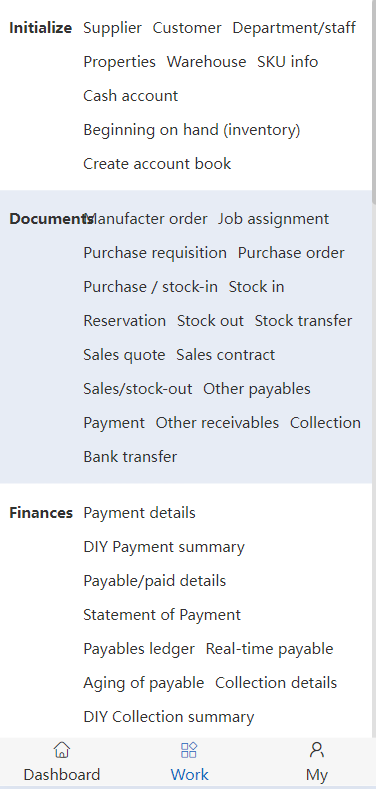Choose Sales contract

pos(225,355)
